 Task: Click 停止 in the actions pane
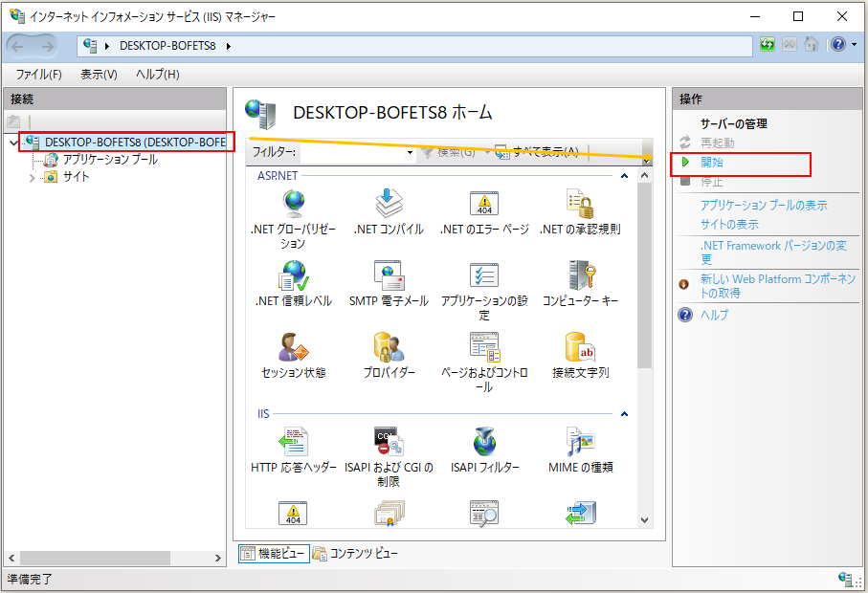712,182
